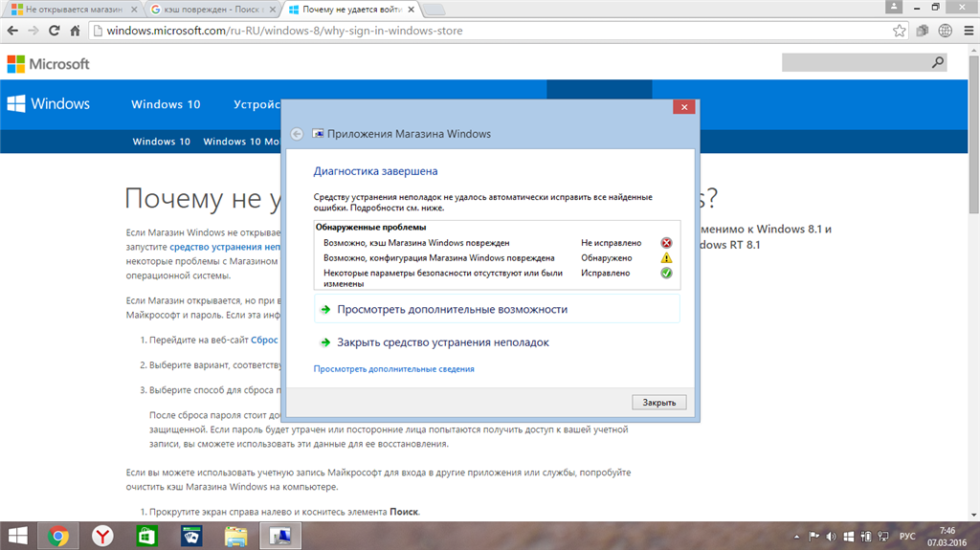Image resolution: width=980 pixels, height=550 pixels.
Task: Open Windows Store from taskbar
Action: 146,536
